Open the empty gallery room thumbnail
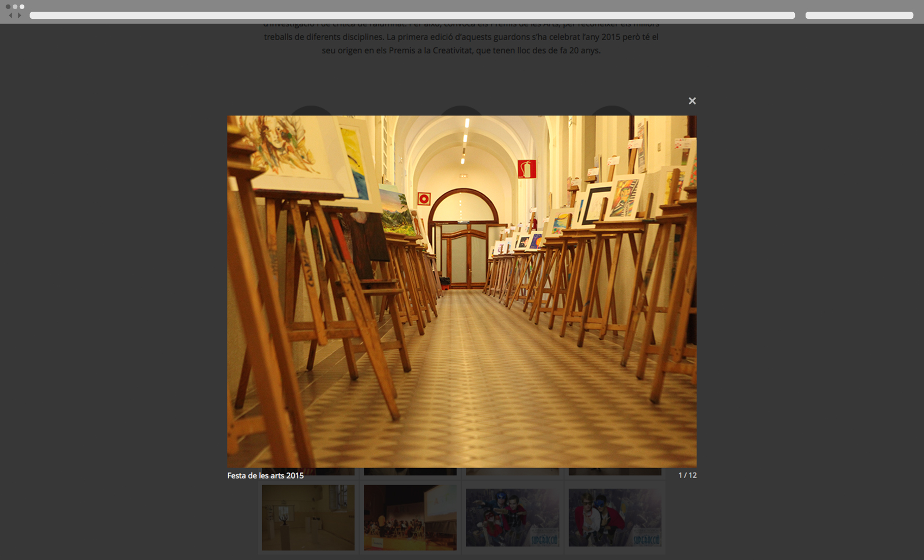924x560 pixels. coord(308,517)
